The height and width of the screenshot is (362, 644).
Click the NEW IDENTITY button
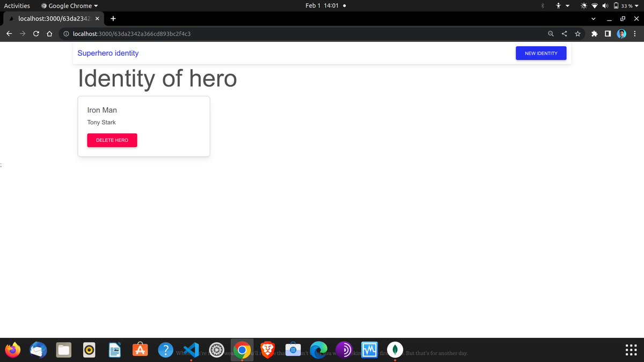tap(541, 53)
